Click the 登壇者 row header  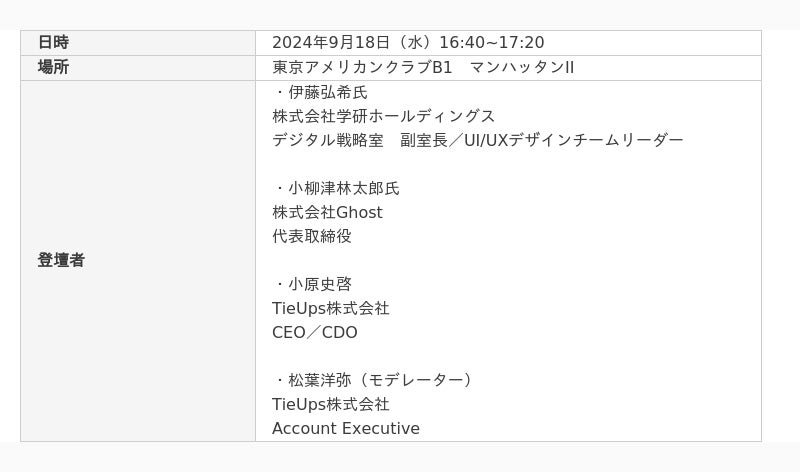[138, 261]
